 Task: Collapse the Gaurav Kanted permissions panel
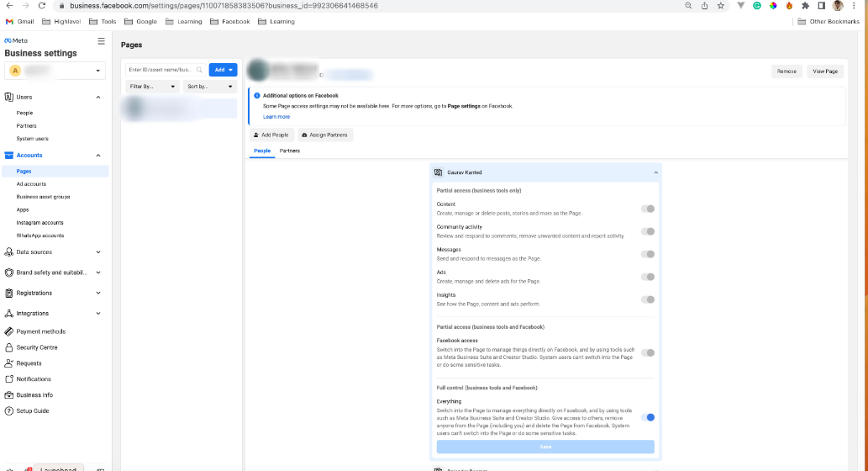pos(655,173)
